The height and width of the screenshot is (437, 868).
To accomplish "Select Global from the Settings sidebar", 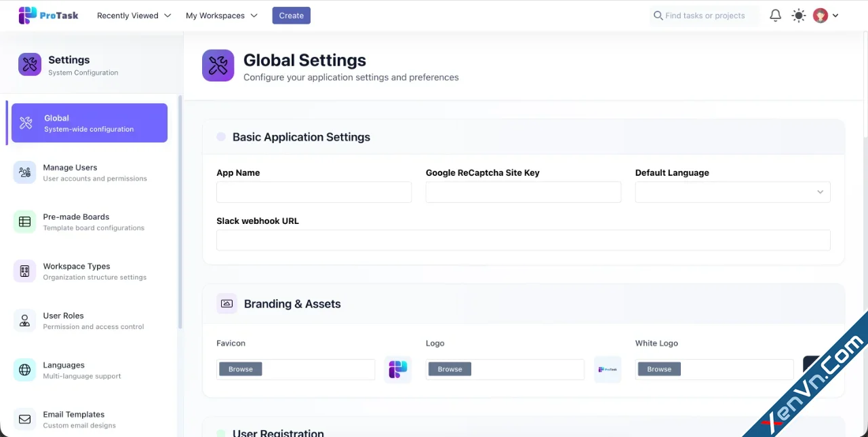I will [88, 123].
